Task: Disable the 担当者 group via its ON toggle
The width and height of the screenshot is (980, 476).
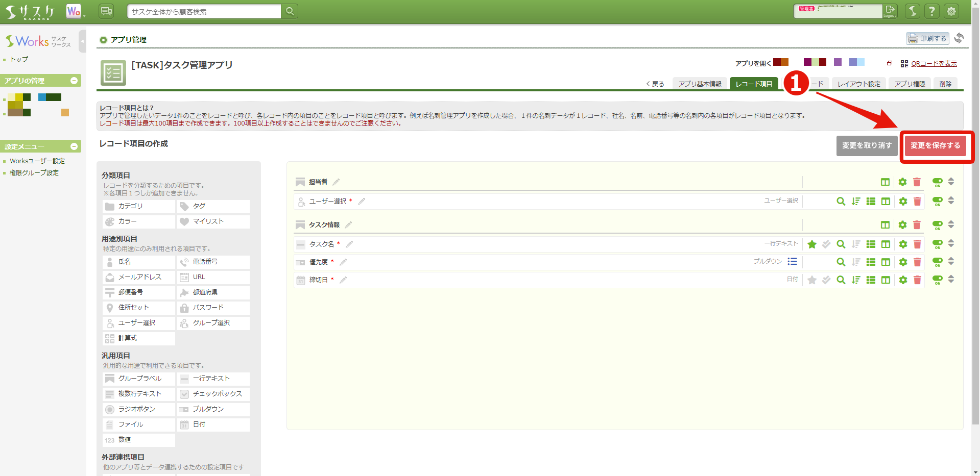Action: [x=937, y=181]
